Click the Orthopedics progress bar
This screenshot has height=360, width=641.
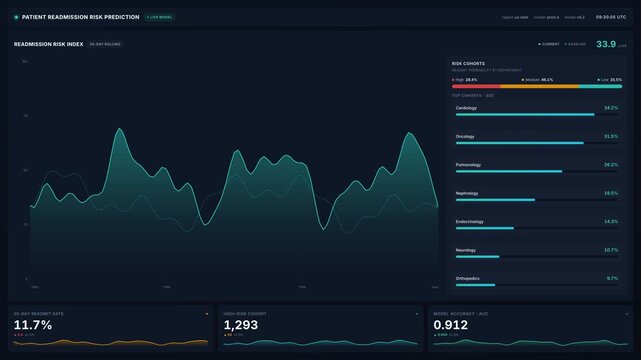537,285
